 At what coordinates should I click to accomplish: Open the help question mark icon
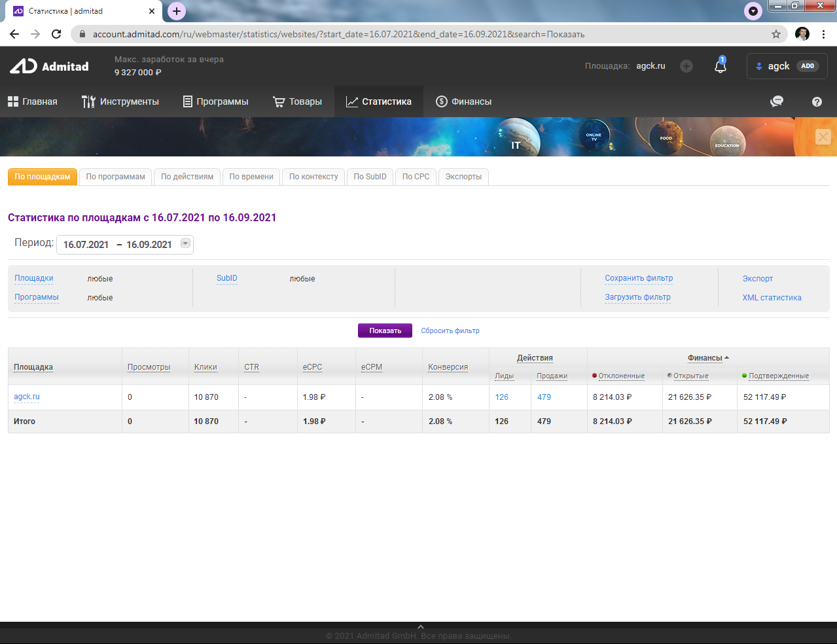pos(817,101)
